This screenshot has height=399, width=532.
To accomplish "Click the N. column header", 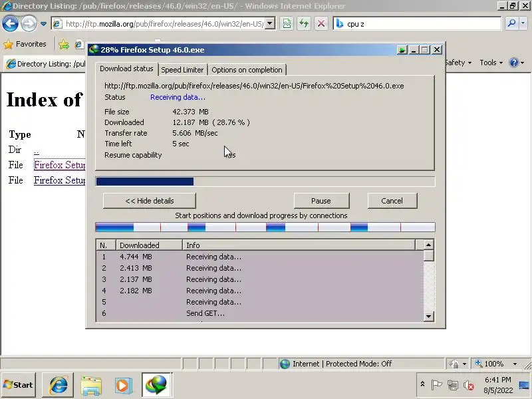I will tap(106, 245).
